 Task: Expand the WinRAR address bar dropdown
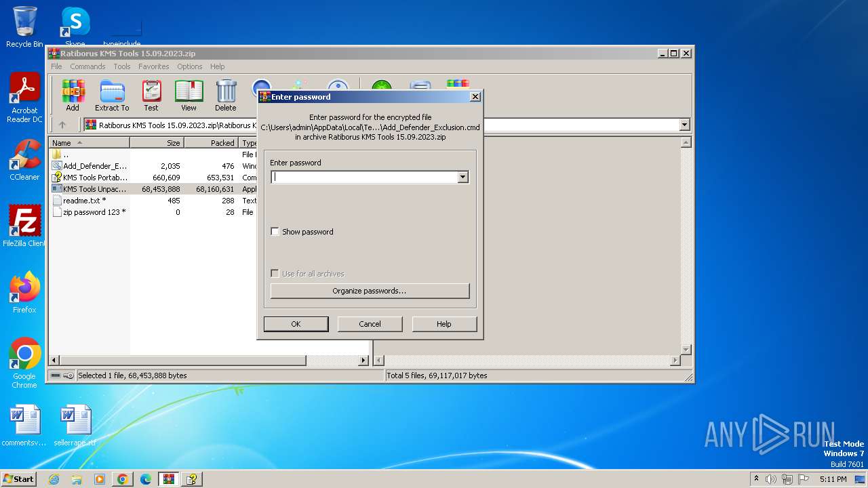684,125
